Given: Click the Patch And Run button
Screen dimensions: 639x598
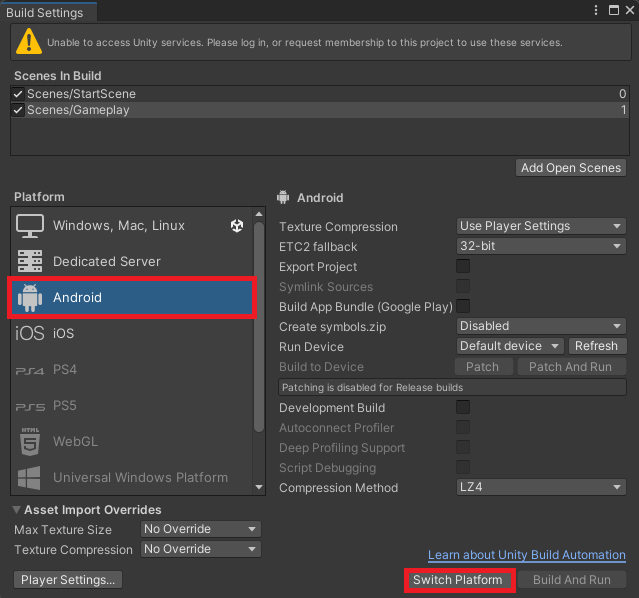Looking at the screenshot, I should [571, 367].
